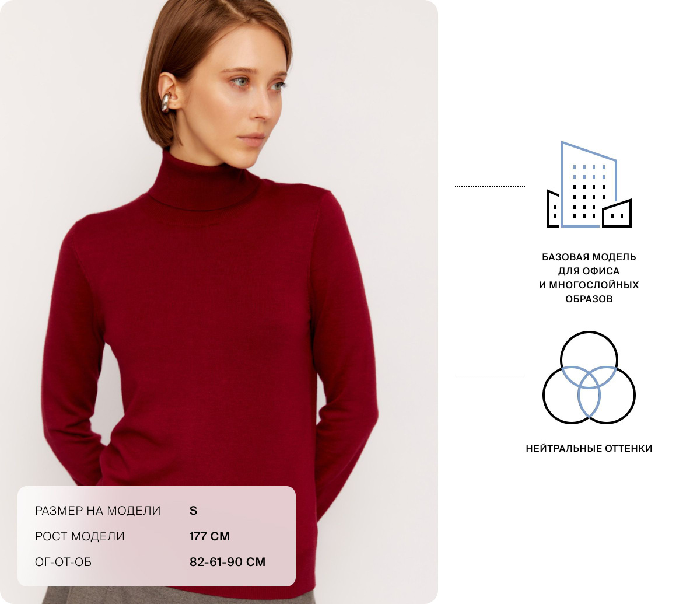Click the office buildings icon
The image size is (700, 604).
coord(589,184)
